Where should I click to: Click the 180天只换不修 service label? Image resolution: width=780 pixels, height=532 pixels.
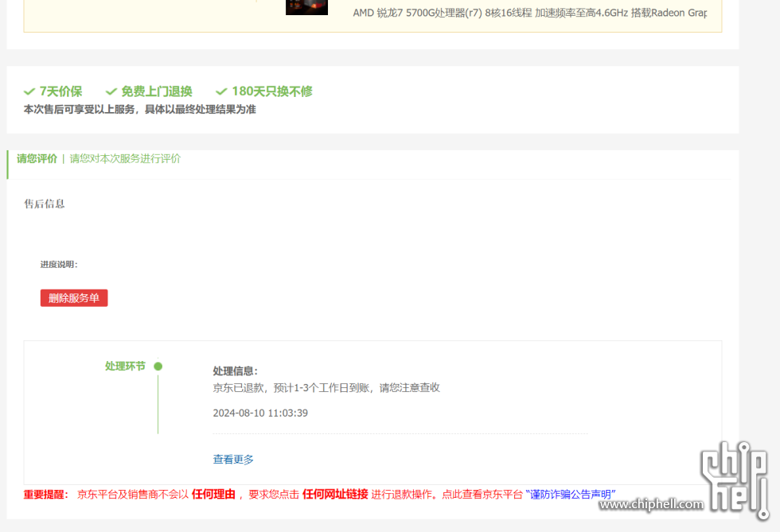(x=272, y=91)
